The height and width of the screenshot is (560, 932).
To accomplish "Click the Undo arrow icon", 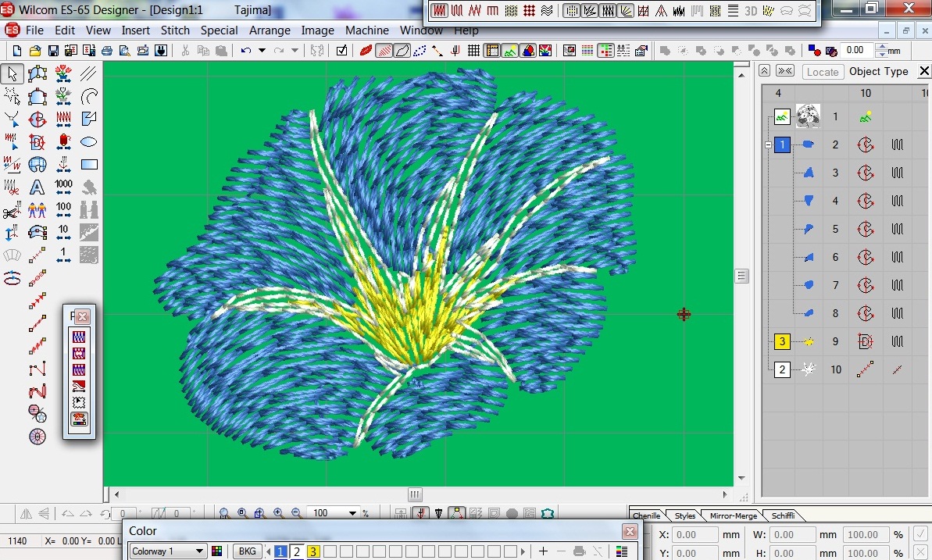I will click(x=246, y=51).
